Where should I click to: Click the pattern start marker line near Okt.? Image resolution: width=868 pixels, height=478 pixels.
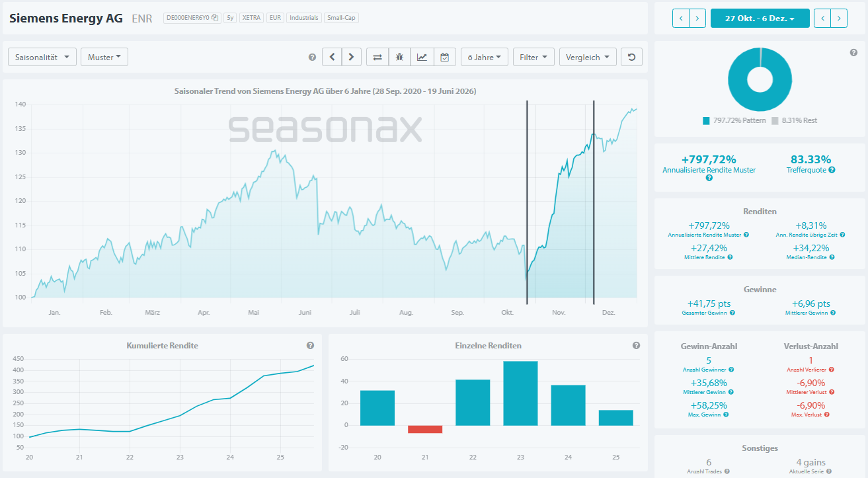(527, 202)
